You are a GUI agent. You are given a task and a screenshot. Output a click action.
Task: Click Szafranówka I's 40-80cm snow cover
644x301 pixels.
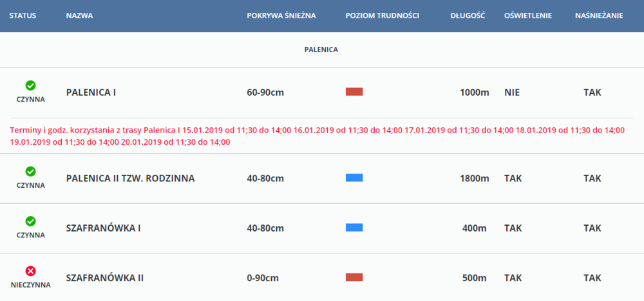(265, 228)
